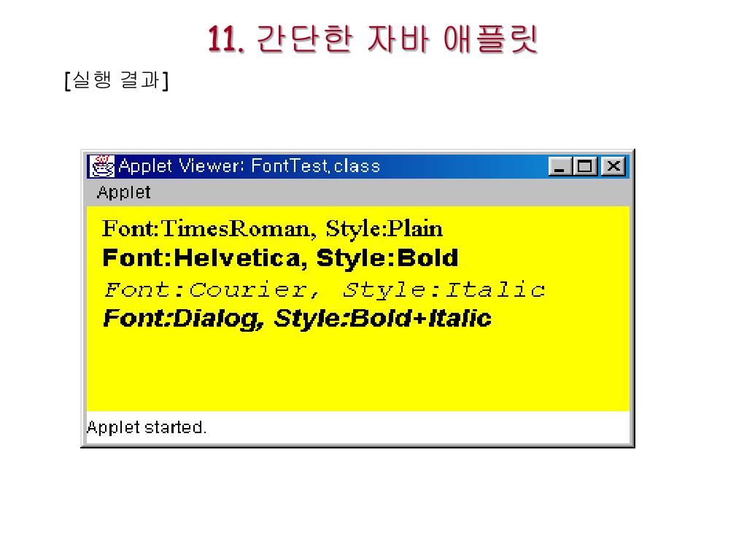The image size is (747, 560).
Task: Click the '[실행 결과]' label
Action: pyautogui.click(x=117, y=80)
